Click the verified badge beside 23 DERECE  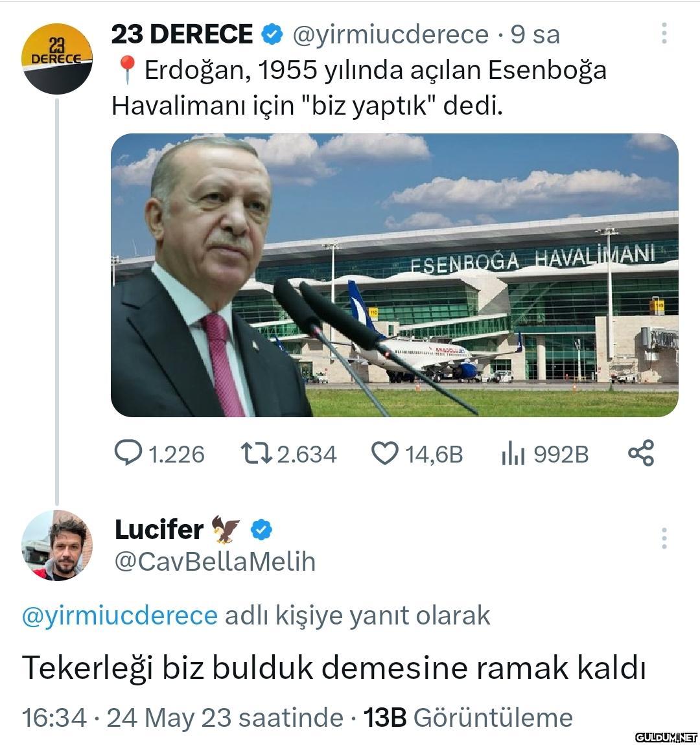[272, 34]
